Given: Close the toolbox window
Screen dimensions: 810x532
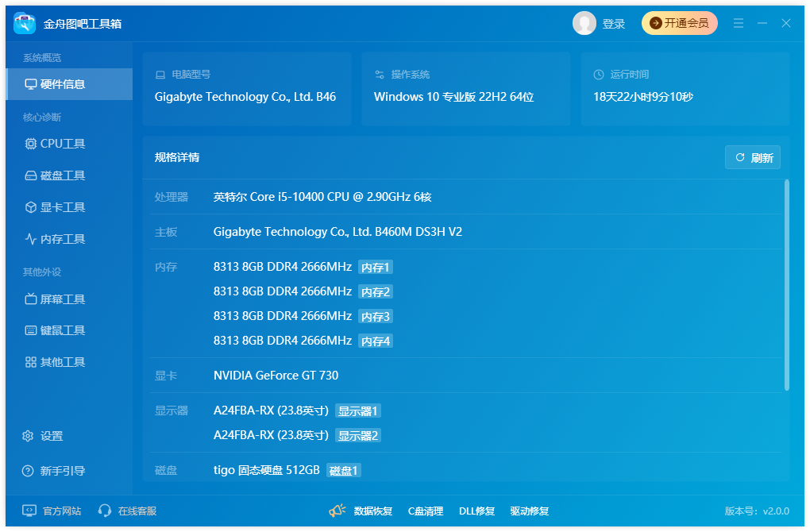Looking at the screenshot, I should (x=785, y=23).
